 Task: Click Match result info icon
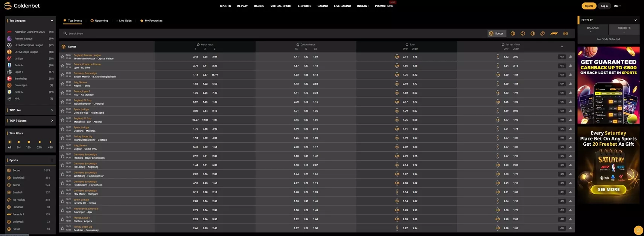[x=198, y=44]
